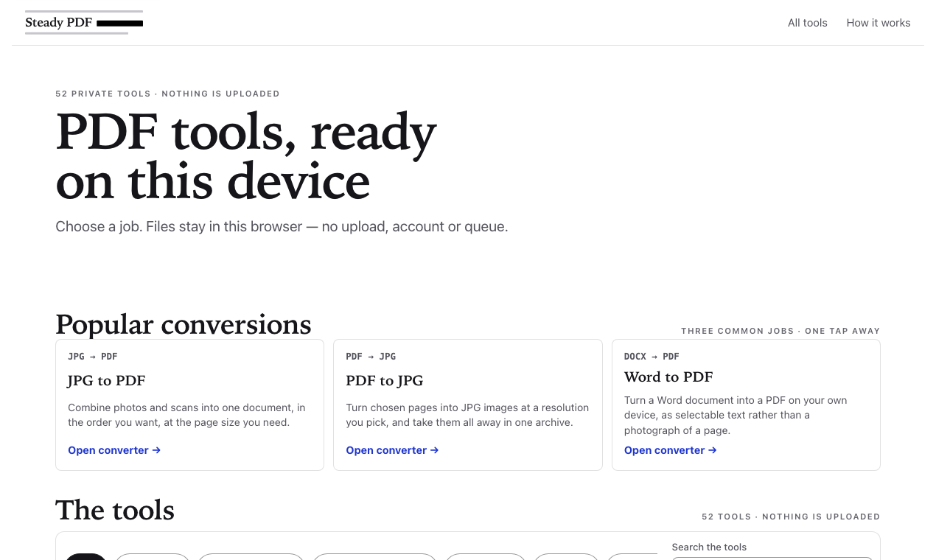Click '52 PRIVATE TOOLS' eyebrow text

pos(167,94)
